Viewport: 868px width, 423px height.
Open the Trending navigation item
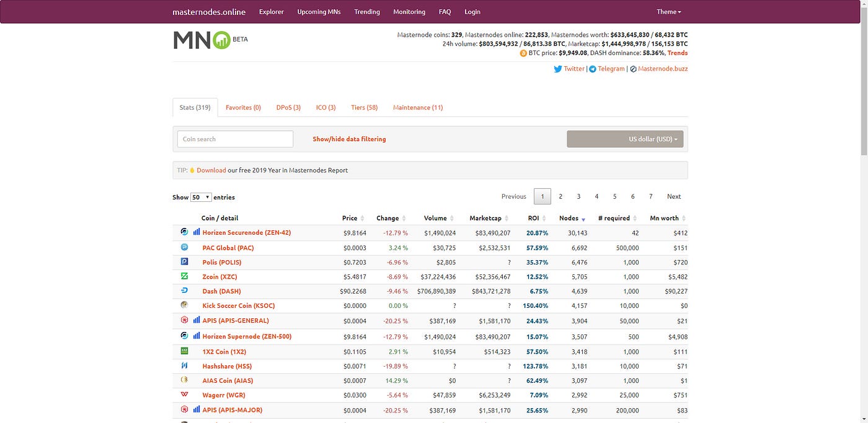[x=367, y=12]
